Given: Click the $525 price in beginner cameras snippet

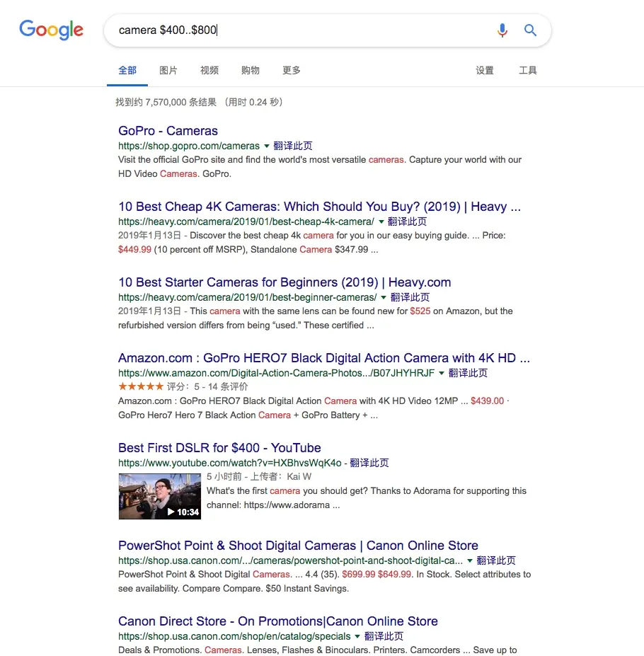Looking at the screenshot, I should pos(420,311).
